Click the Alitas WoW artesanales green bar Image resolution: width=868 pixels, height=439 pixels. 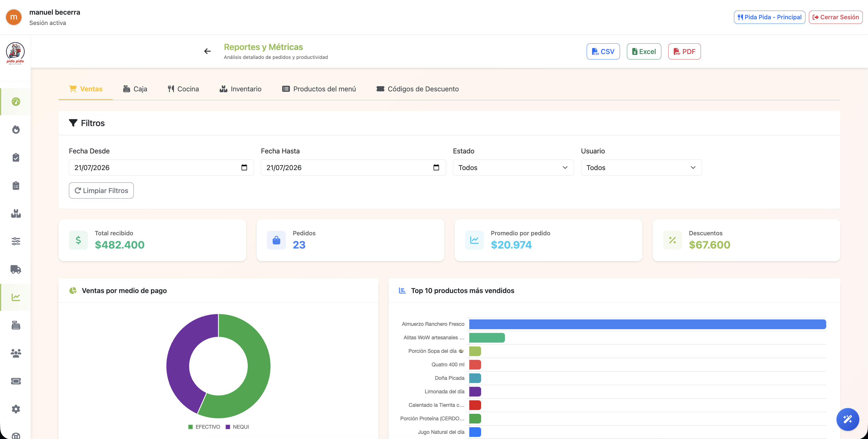[x=487, y=338]
